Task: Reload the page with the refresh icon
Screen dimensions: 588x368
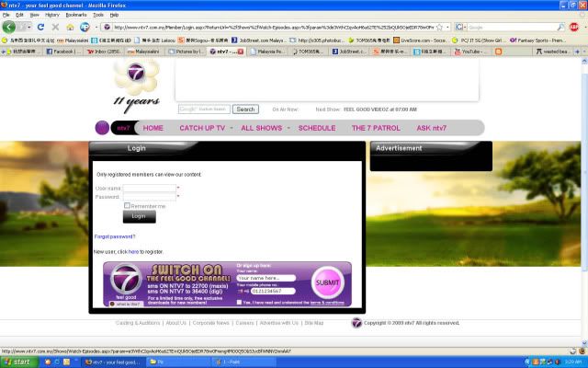Action: 40,27
